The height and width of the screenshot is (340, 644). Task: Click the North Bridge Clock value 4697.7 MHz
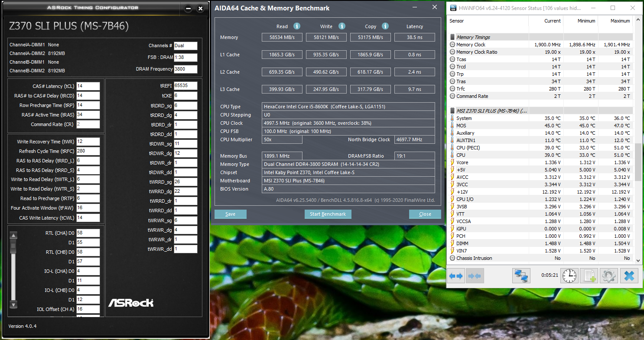click(414, 139)
